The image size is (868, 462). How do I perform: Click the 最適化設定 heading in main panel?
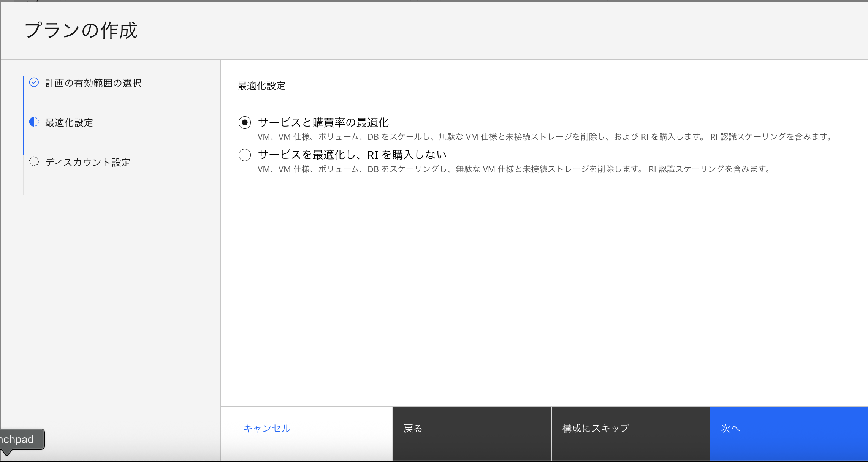point(261,86)
